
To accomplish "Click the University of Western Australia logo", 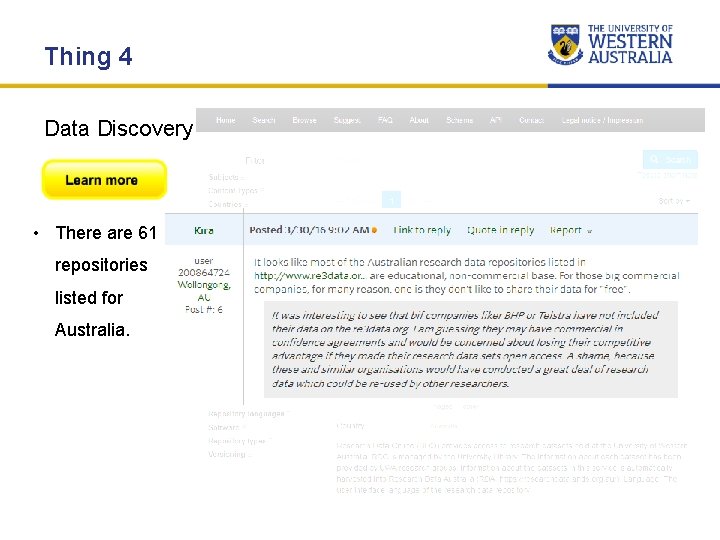I will tap(611, 44).
